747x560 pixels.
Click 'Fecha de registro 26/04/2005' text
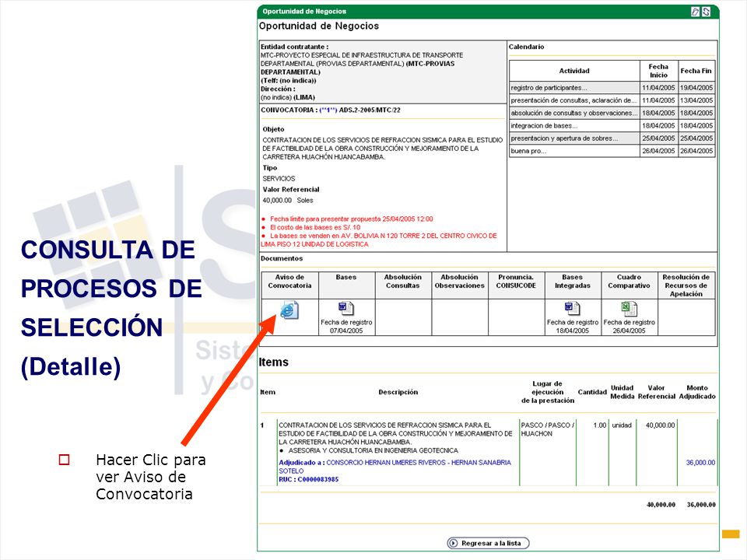pyautogui.click(x=630, y=326)
